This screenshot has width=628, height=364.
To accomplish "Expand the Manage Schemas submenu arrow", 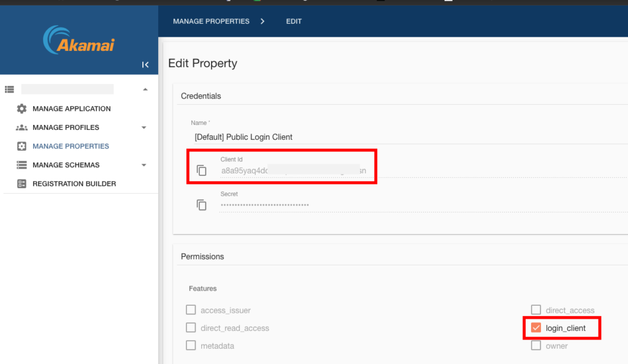I will click(x=144, y=165).
